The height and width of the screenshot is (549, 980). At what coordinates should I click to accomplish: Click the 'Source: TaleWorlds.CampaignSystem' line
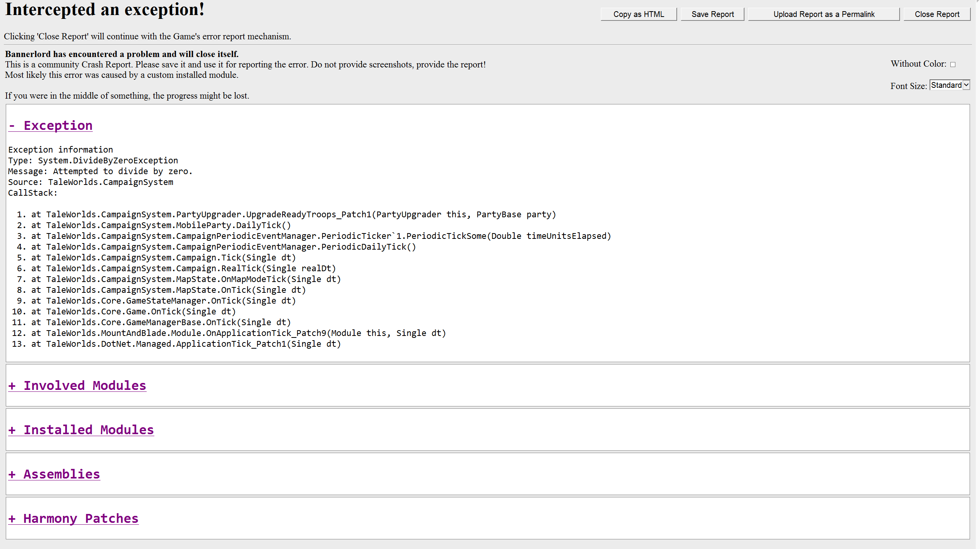(91, 182)
